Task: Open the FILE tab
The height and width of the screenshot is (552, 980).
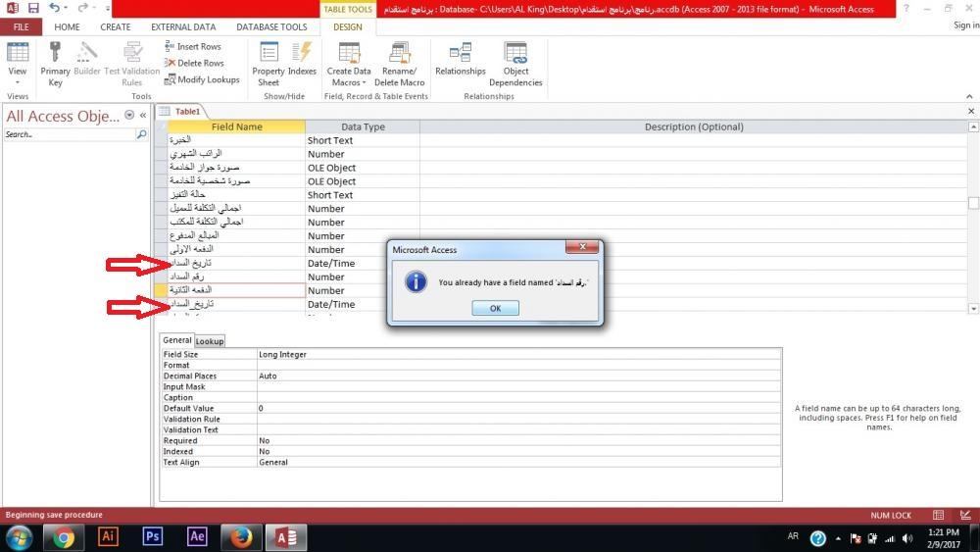Action: pos(22,26)
